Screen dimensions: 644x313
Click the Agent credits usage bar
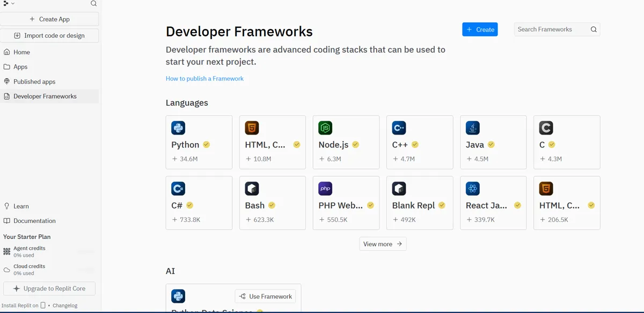click(86, 250)
